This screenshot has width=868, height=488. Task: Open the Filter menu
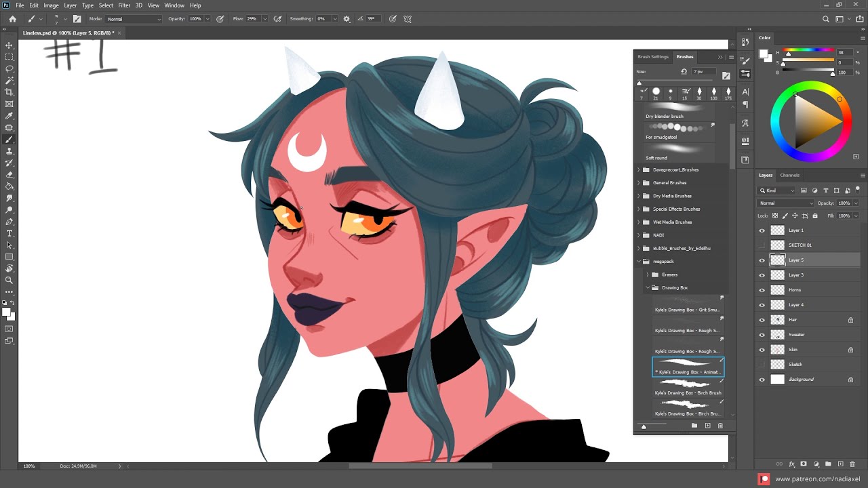(124, 5)
